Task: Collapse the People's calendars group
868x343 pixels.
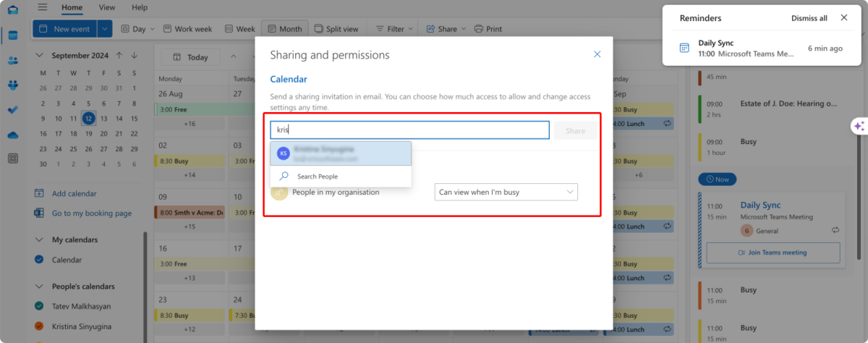Action: [39, 287]
